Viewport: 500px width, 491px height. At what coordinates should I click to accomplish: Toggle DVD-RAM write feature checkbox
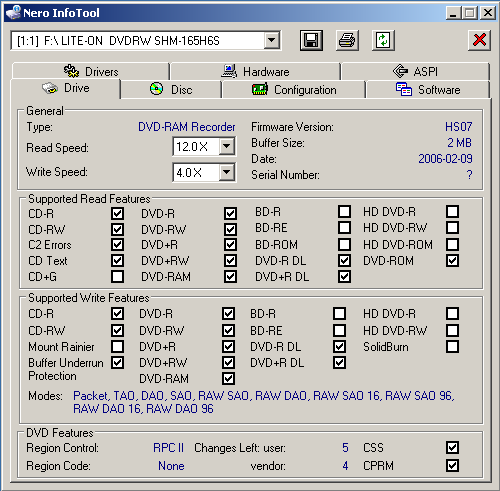tap(228, 378)
